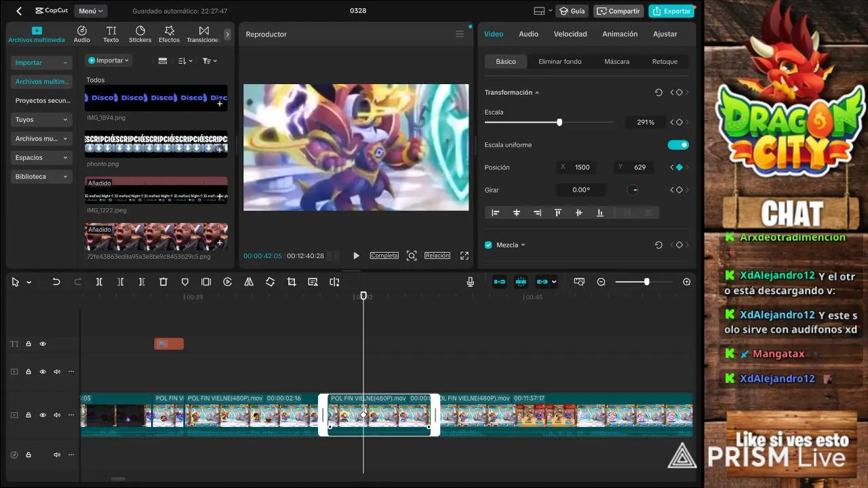
Task: Zoom out the timeline with minus icon
Action: tap(601, 282)
